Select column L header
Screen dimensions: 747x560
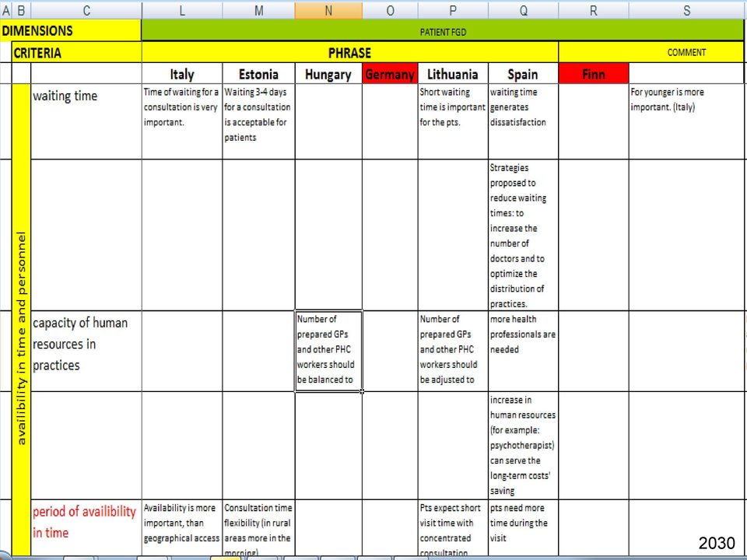182,10
